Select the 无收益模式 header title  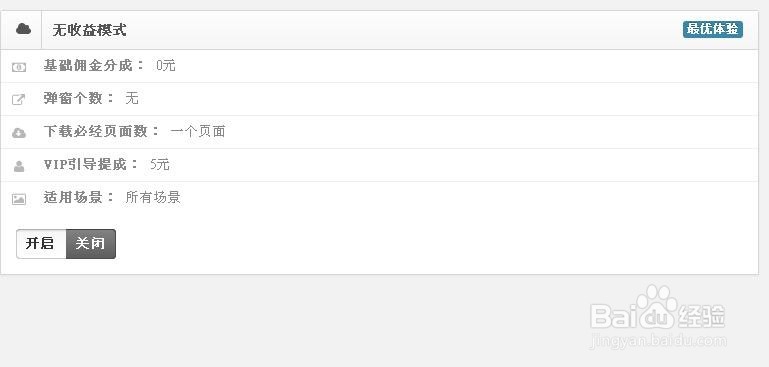click(89, 30)
